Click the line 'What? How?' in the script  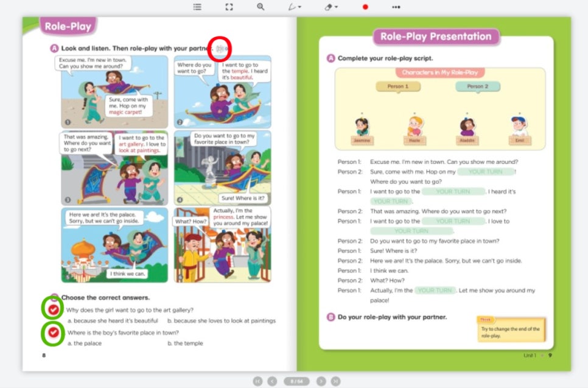click(387, 280)
